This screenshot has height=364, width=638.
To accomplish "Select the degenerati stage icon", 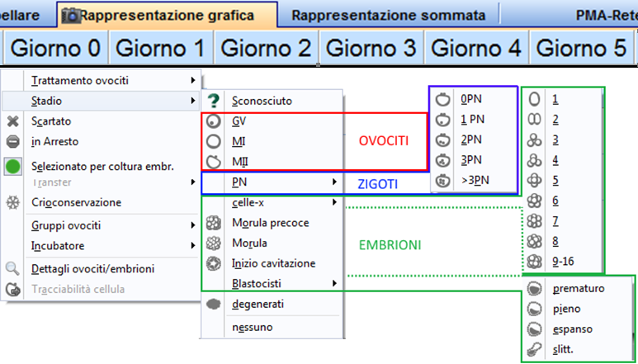I will tap(214, 304).
